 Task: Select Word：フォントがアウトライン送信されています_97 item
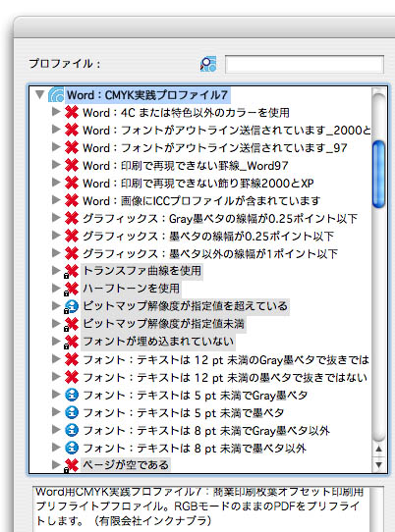(214, 148)
